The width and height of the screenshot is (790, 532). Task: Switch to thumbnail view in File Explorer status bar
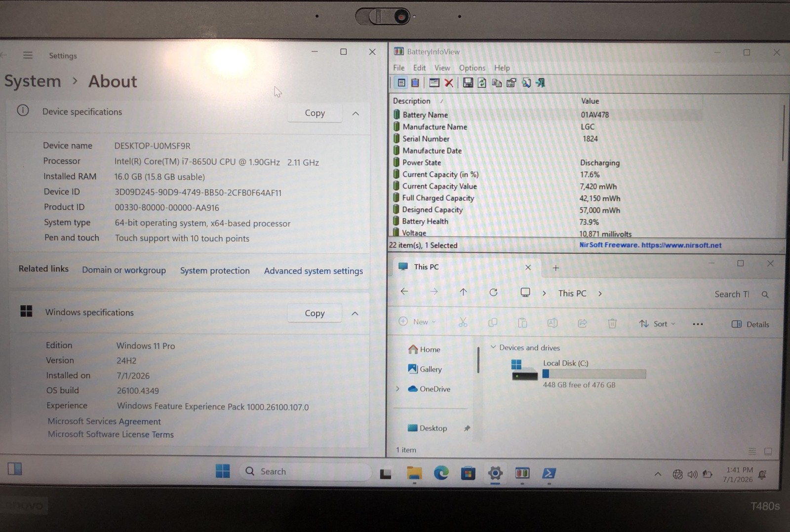[768, 452]
